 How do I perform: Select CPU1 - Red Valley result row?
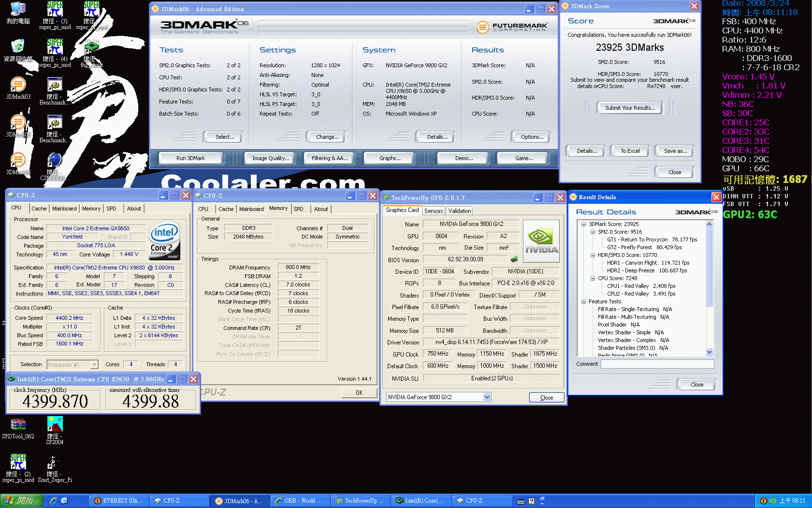point(641,286)
